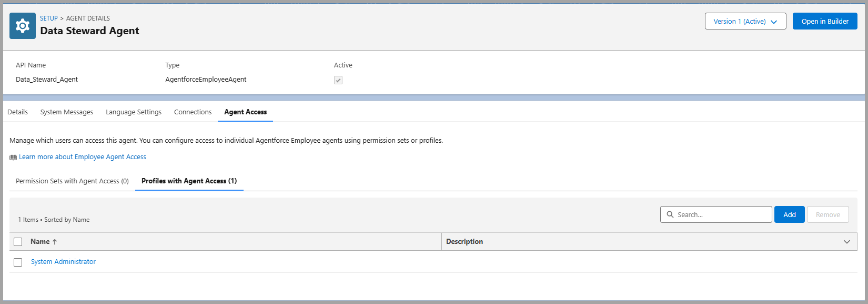
Task: Click the Data_Steward_Agent API name value
Action: click(x=47, y=80)
